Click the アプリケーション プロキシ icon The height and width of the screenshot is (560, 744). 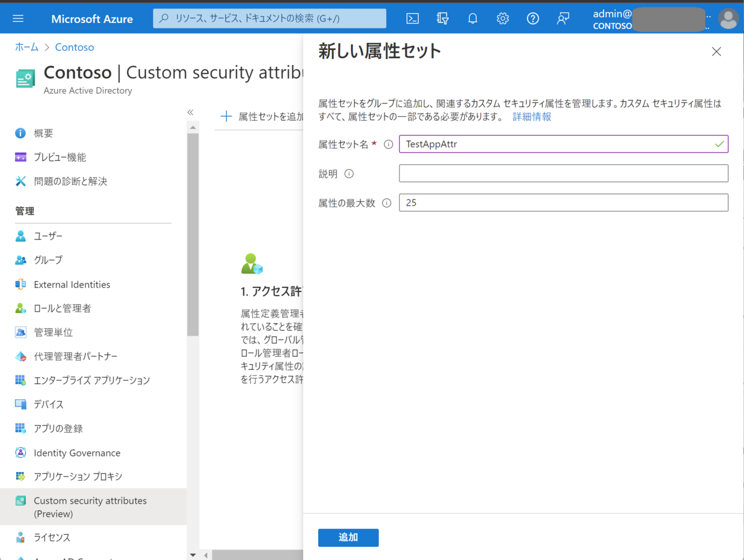click(x=21, y=476)
